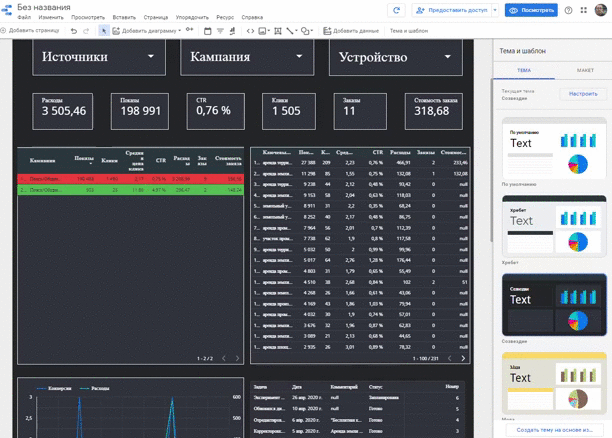This screenshot has height=438, width=612.
Task: Switch to the МАКЕТ tab
Action: [x=584, y=70]
